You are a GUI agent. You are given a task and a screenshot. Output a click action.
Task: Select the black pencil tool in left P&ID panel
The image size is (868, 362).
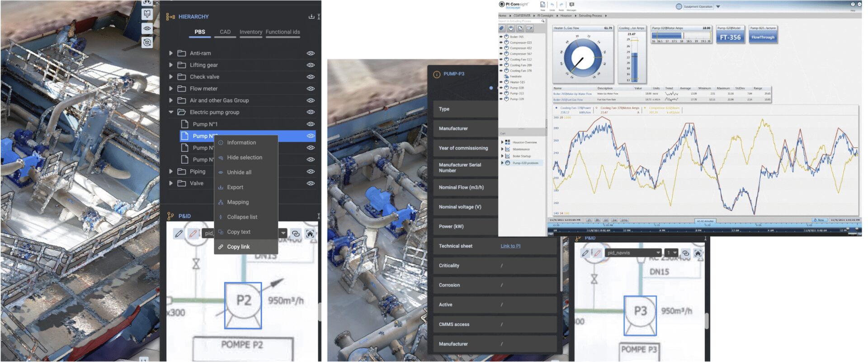179,234
